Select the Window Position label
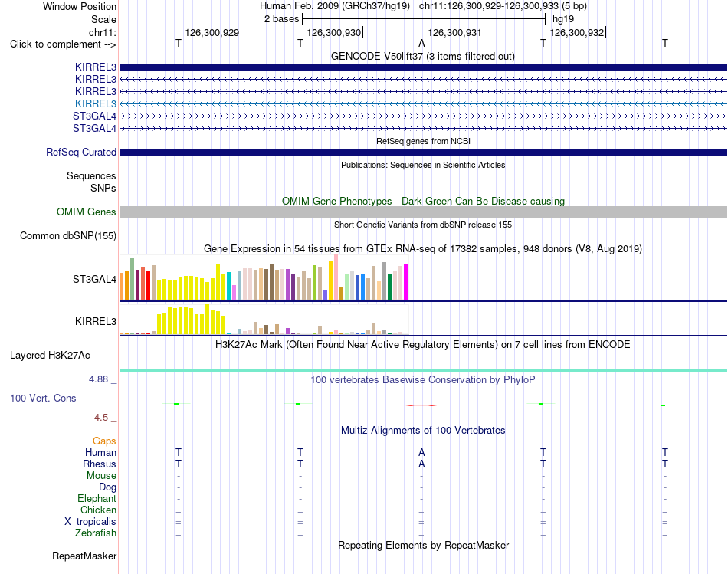The image size is (728, 574). point(80,6)
